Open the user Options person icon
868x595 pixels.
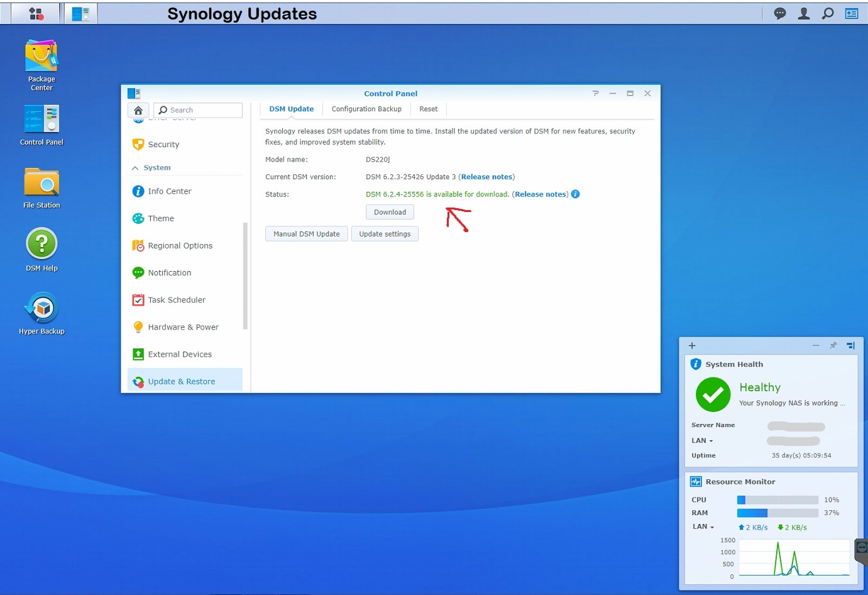804,13
